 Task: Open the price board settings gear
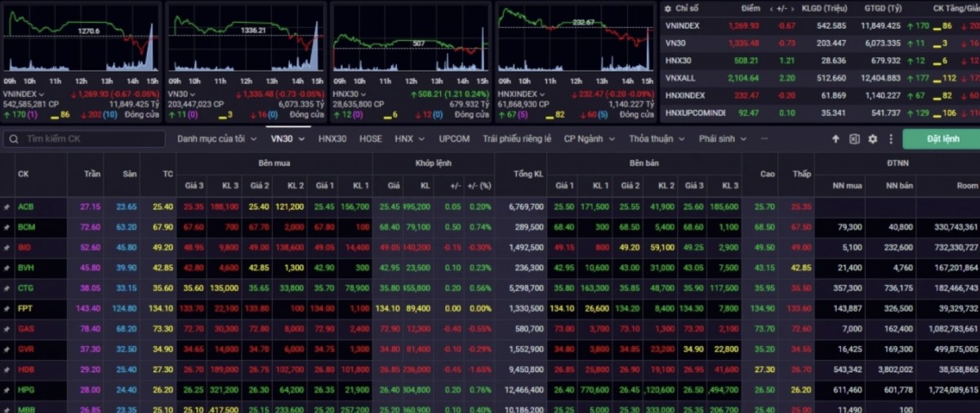pyautogui.click(x=873, y=140)
